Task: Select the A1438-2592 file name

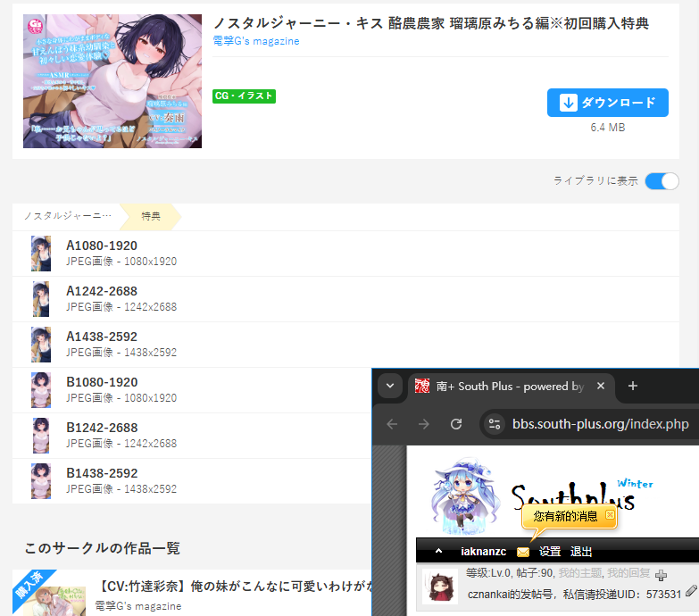Action: [x=102, y=337]
